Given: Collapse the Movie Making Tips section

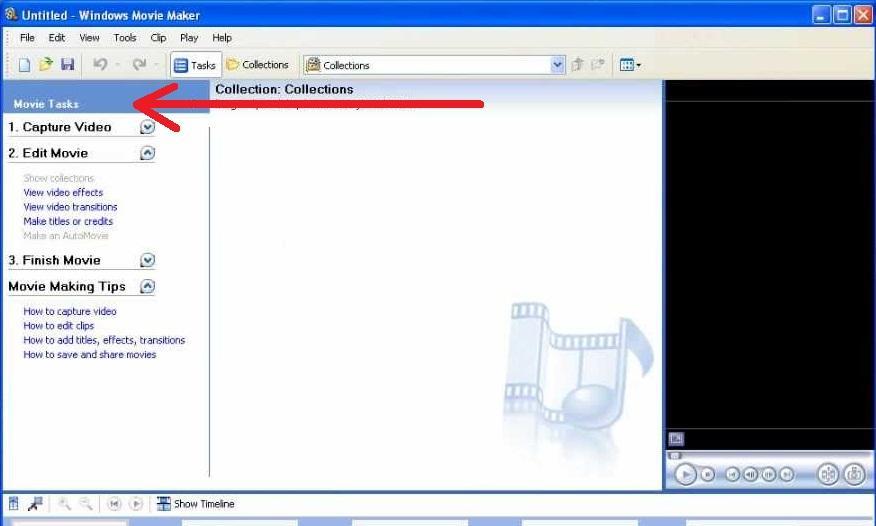Looking at the screenshot, I should (147, 286).
